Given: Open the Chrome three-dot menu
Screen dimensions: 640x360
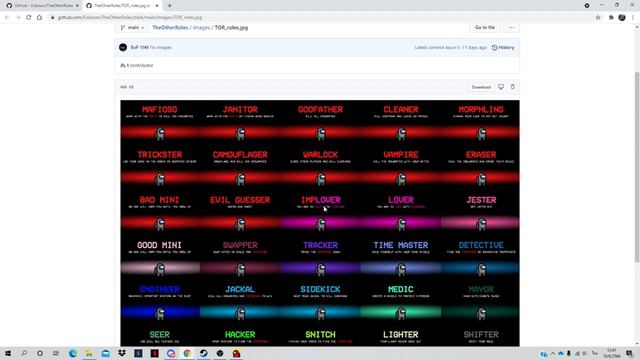Looking at the screenshot, I should point(633,18).
